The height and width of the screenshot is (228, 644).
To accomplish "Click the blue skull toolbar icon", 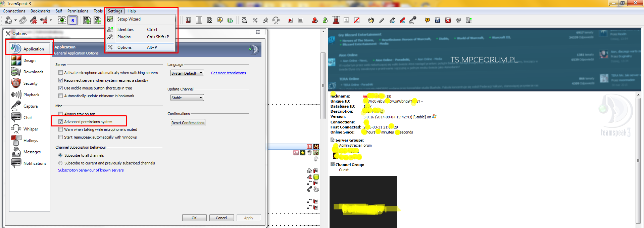I will tap(438, 21).
